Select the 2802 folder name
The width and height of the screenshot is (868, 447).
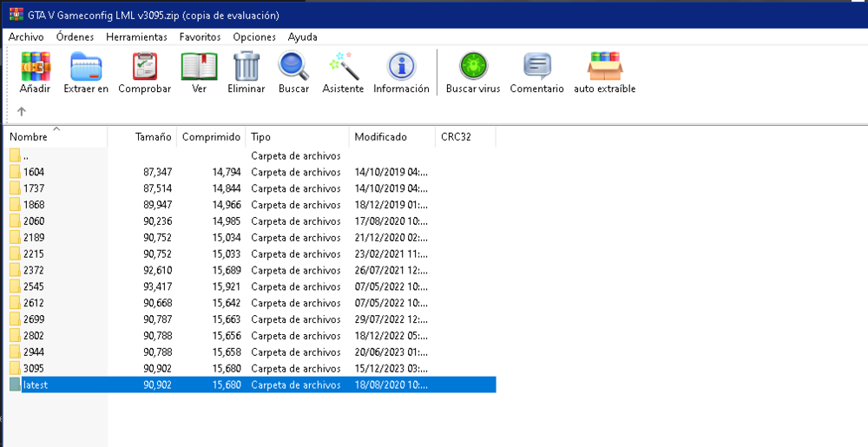[34, 336]
